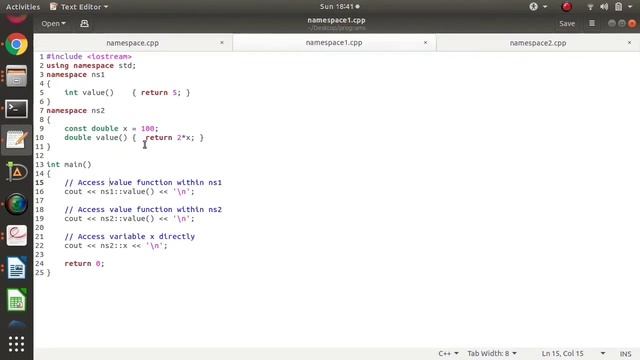Minimize the Text Editor window
The height and width of the screenshot is (360, 640).
click(611, 23)
